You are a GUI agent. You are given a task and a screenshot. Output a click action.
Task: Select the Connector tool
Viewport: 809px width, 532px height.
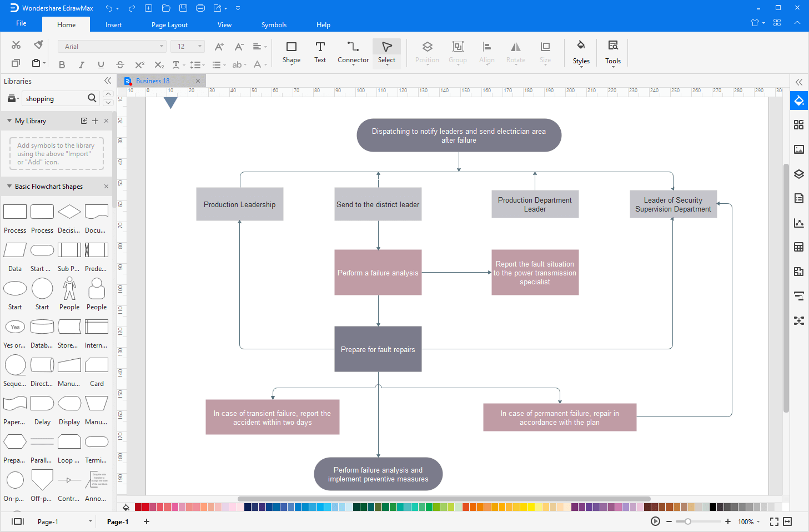point(353,53)
